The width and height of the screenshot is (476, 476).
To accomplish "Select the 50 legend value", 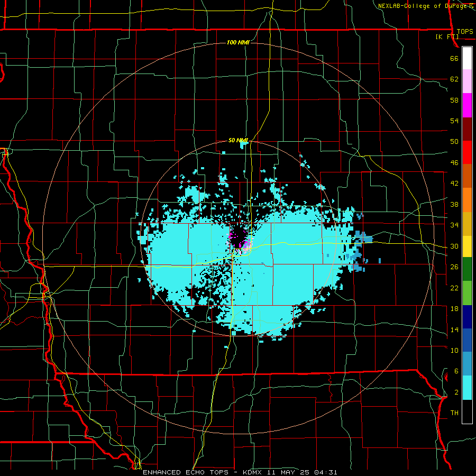I will click(x=454, y=142).
